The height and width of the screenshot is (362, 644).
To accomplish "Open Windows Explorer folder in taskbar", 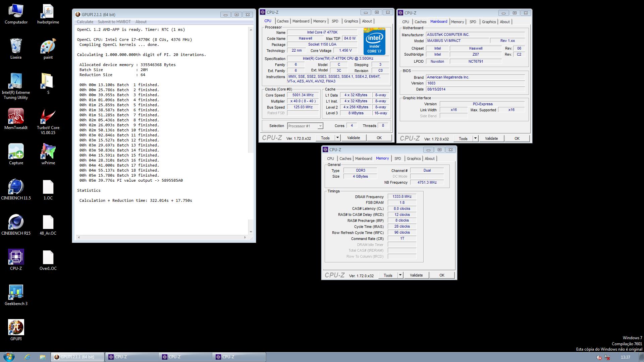I will click(42, 357).
